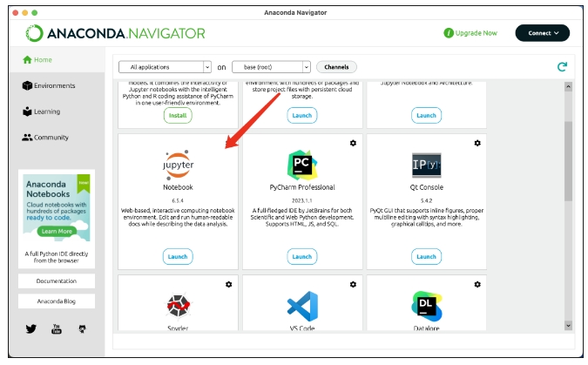Image resolution: width=588 pixels, height=365 pixels.
Task: Click the Upgrade Now link
Action: [x=470, y=33]
